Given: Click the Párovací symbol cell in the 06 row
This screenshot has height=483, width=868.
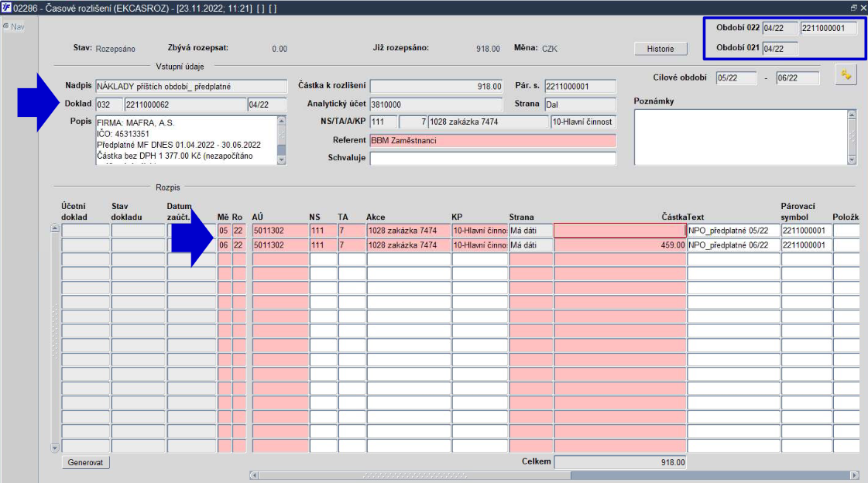Looking at the screenshot, I should (807, 245).
